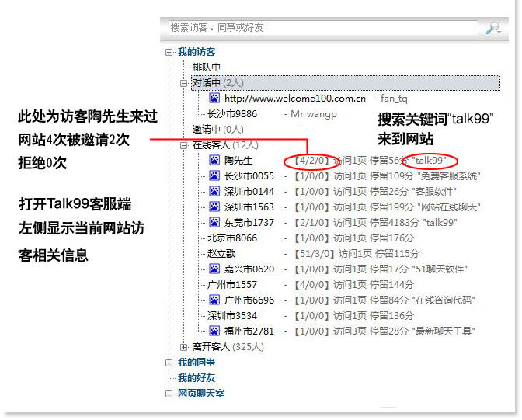Click paw icon beside 陶先生
This screenshot has width=522, height=420.
coord(214,161)
